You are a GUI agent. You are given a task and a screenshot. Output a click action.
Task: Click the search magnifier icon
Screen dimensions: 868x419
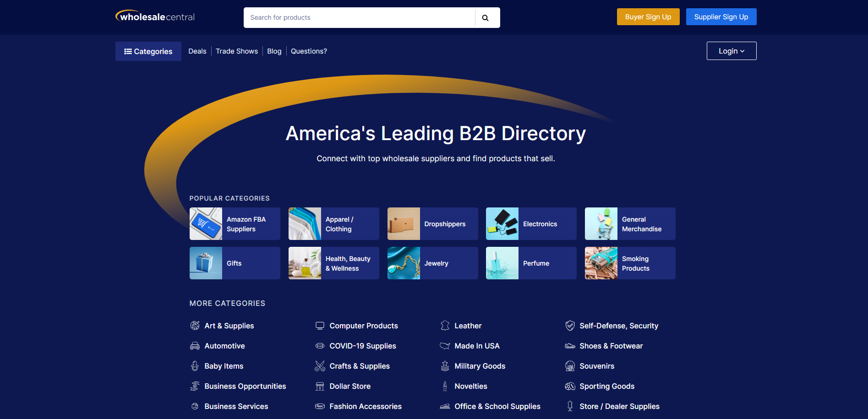[x=485, y=18]
